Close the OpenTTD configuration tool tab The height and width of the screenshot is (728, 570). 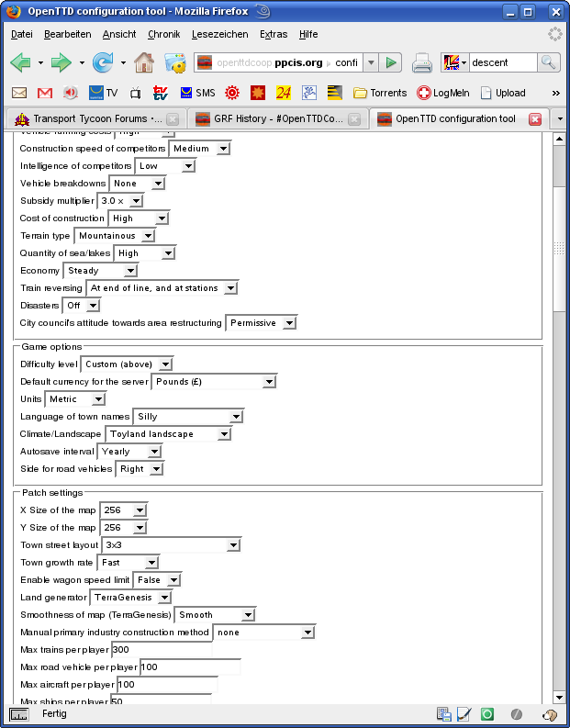pyautogui.click(x=535, y=119)
